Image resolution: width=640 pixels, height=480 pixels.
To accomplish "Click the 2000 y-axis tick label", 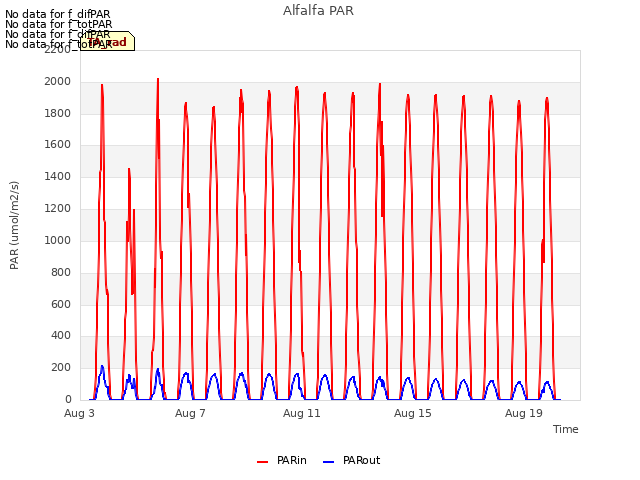I will (58, 82).
